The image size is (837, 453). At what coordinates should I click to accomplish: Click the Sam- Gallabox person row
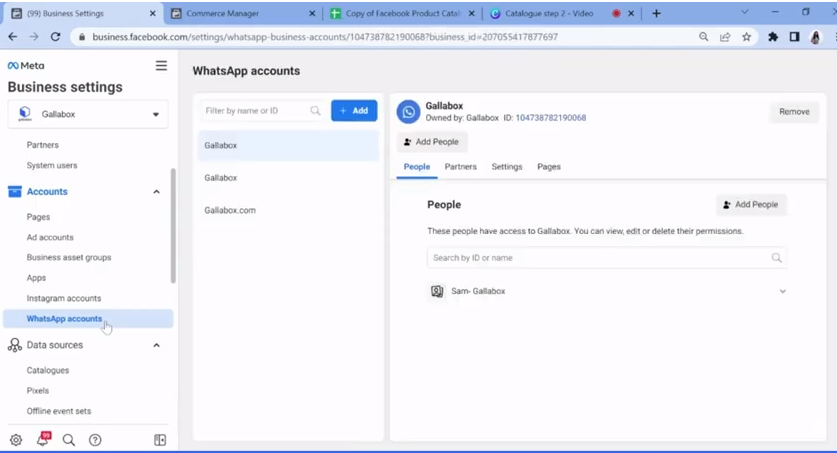[606, 291]
